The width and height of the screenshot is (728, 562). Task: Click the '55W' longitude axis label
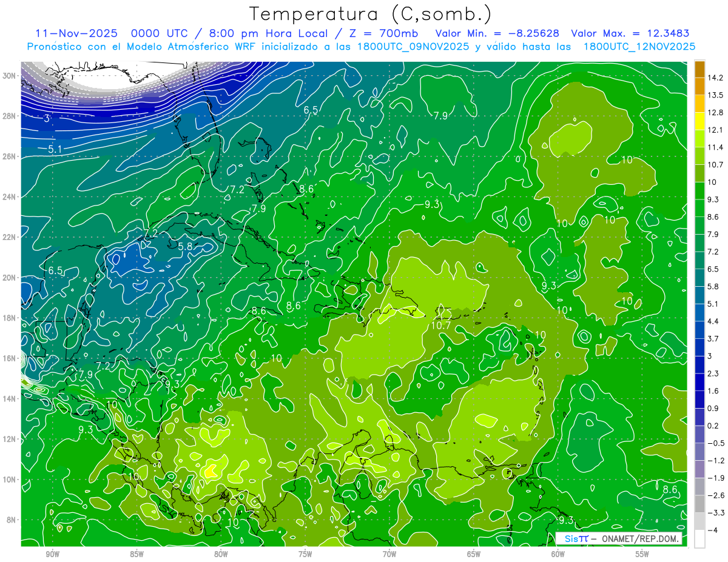click(x=642, y=554)
